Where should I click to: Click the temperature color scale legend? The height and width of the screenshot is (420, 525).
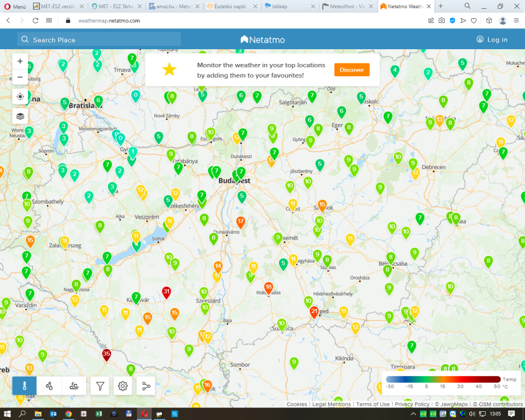[x=443, y=380]
